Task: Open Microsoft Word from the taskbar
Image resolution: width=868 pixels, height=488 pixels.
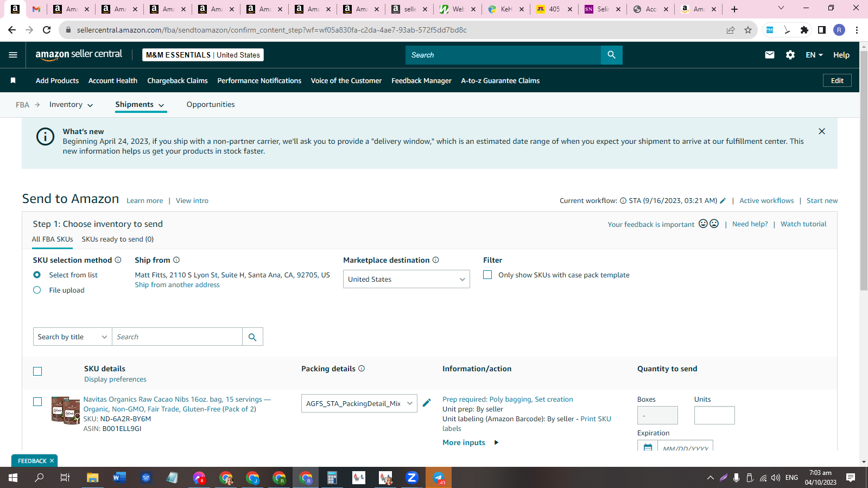Action: [x=119, y=478]
